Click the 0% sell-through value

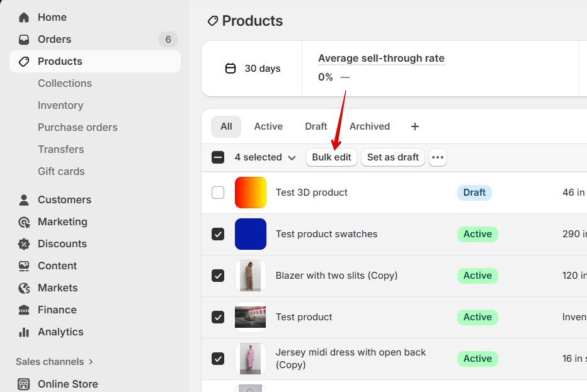click(x=326, y=77)
